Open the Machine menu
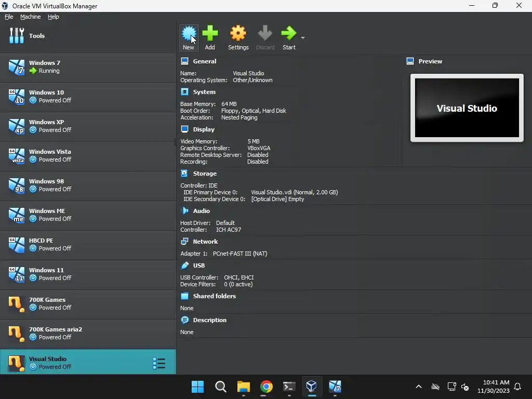Screen dimensions: 532x399 (x=30, y=17)
